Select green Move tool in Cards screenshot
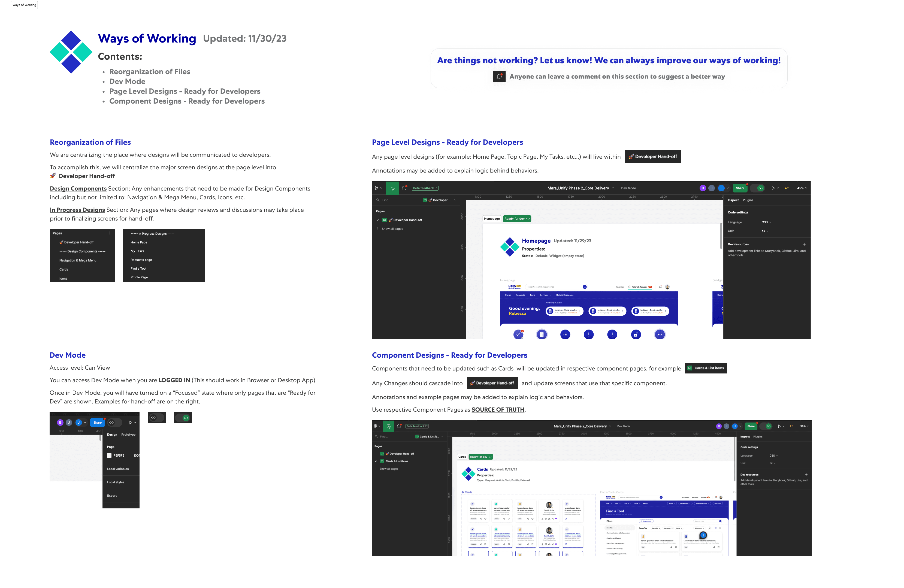The height and width of the screenshot is (588, 904). click(x=389, y=426)
